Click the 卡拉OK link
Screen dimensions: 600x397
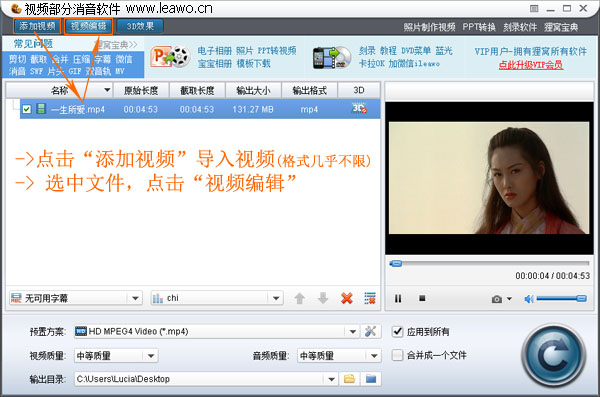coord(372,64)
